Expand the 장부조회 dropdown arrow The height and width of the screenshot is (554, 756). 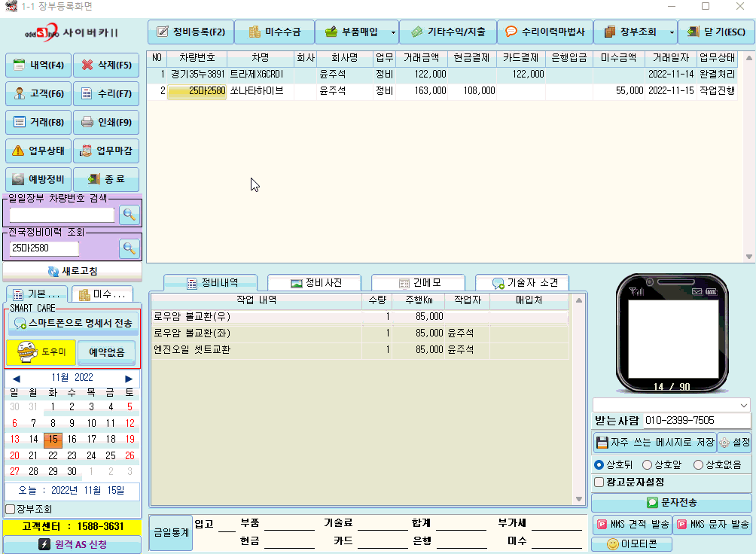(672, 32)
